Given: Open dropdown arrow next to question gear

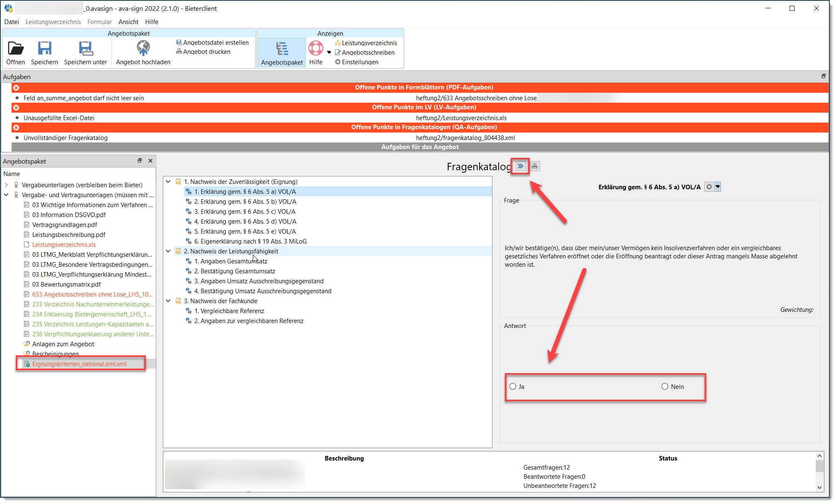Looking at the screenshot, I should [718, 187].
